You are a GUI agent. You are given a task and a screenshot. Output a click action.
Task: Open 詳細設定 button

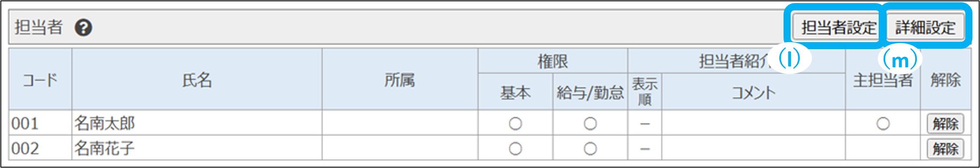[x=925, y=27]
